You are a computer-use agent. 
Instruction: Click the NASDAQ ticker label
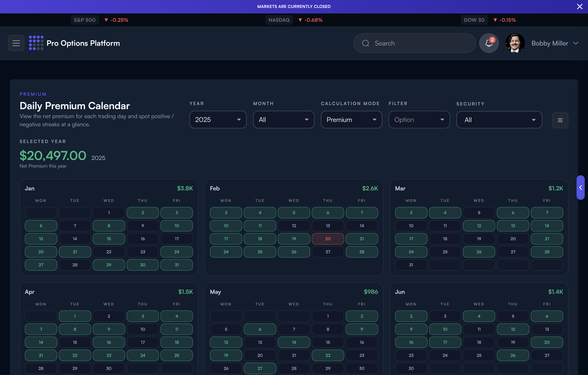[x=279, y=20]
